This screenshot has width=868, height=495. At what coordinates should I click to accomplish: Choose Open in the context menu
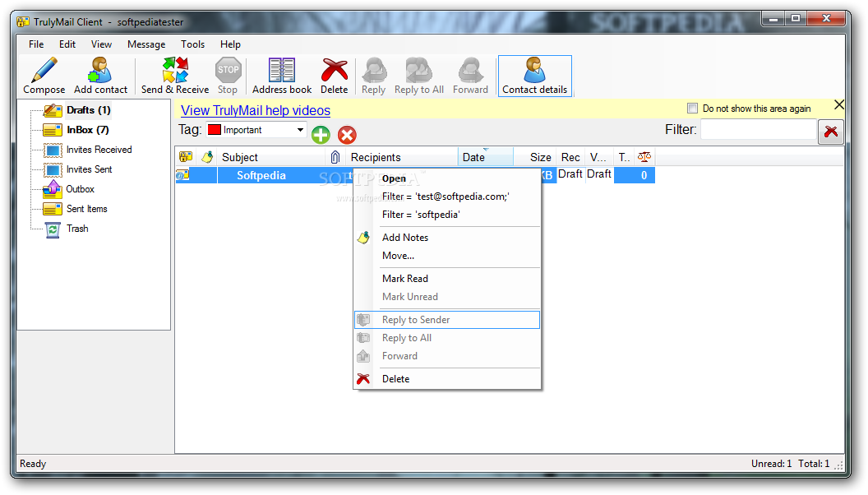(x=447, y=178)
